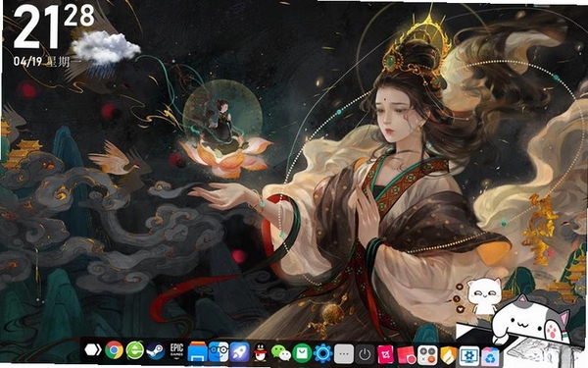Click the small white cat desktop pet

pos(484,296)
